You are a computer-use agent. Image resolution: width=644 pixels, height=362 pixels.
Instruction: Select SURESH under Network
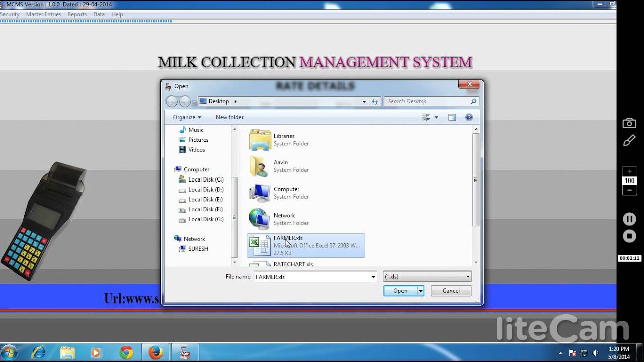coord(194,249)
